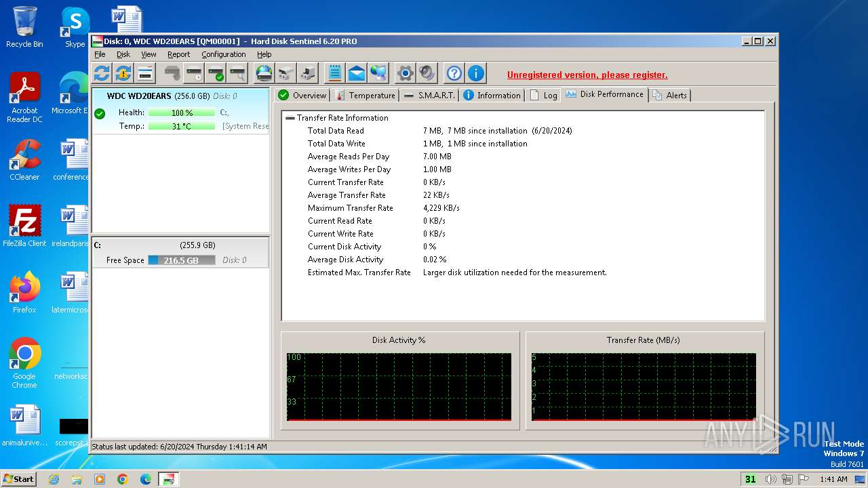
Task: Switch to the Overview tab
Action: coord(302,96)
